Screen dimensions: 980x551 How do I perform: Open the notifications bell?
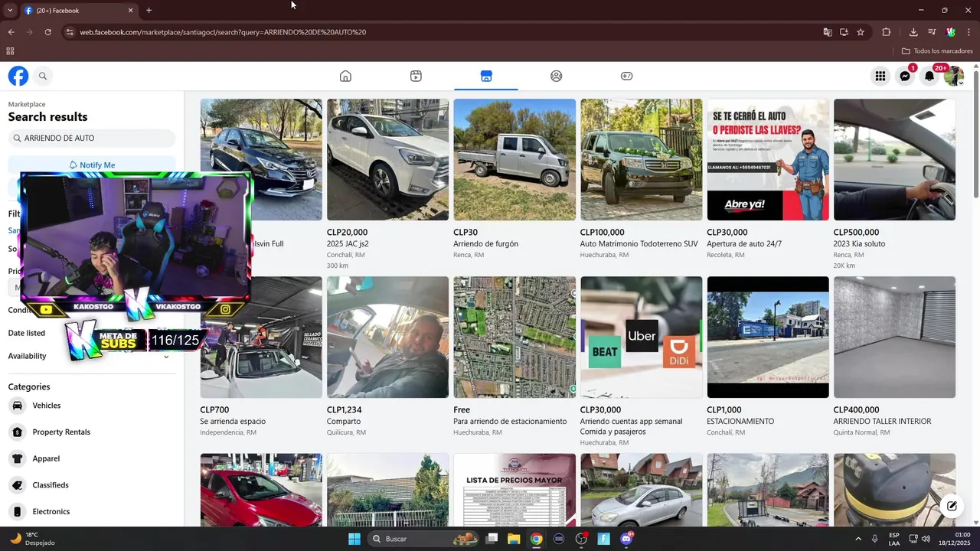(929, 76)
